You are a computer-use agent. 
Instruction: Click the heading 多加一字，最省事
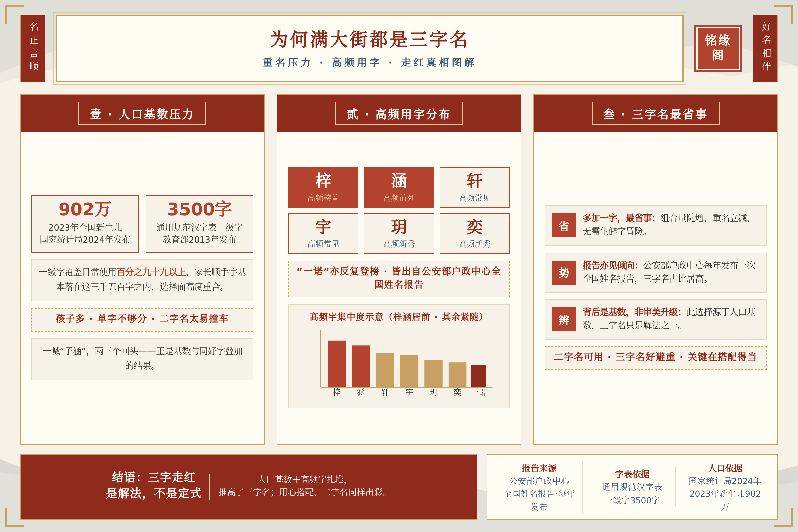(619, 218)
